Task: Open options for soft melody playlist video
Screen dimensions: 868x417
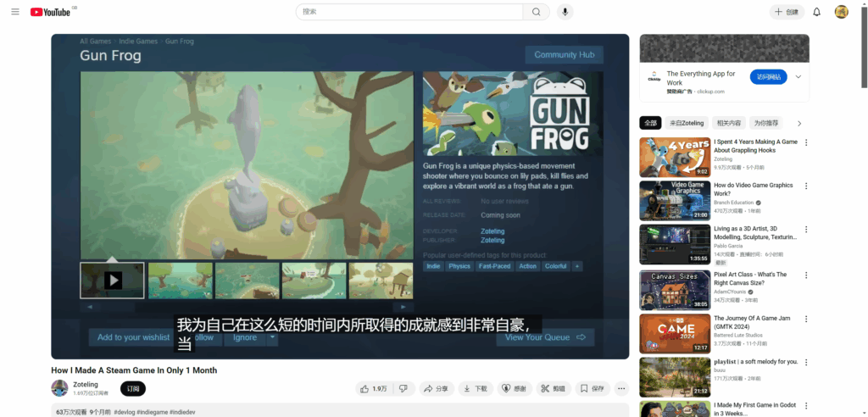Action: [x=806, y=362]
